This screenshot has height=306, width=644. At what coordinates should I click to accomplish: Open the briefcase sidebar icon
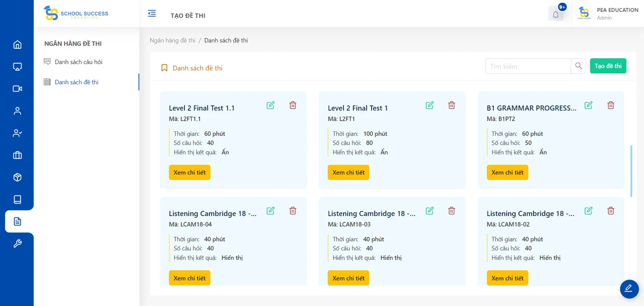click(17, 155)
